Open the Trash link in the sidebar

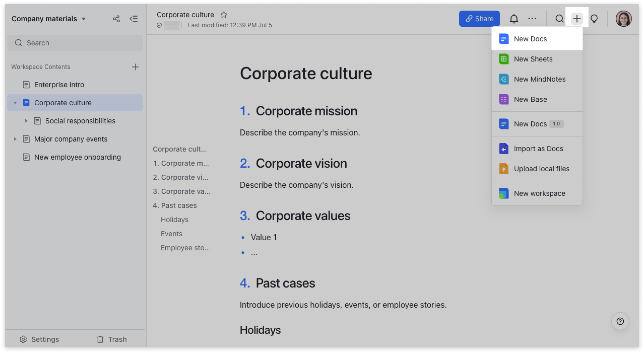pyautogui.click(x=112, y=339)
